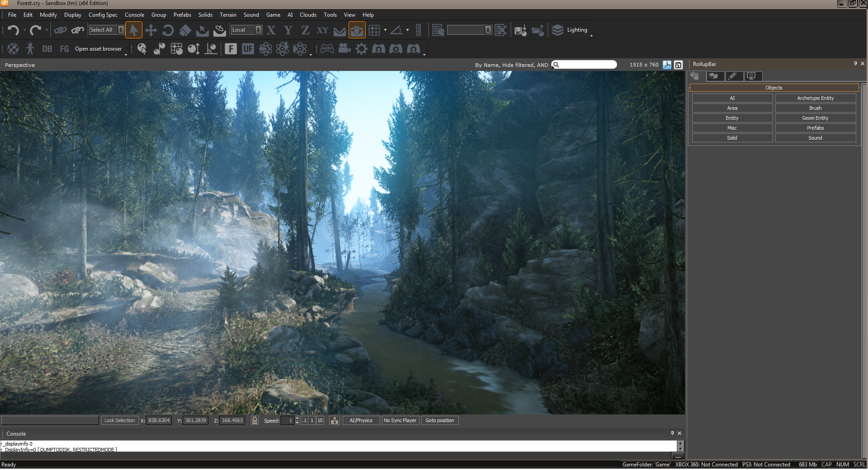
Task: Click the Goto position button
Action: 439,420
